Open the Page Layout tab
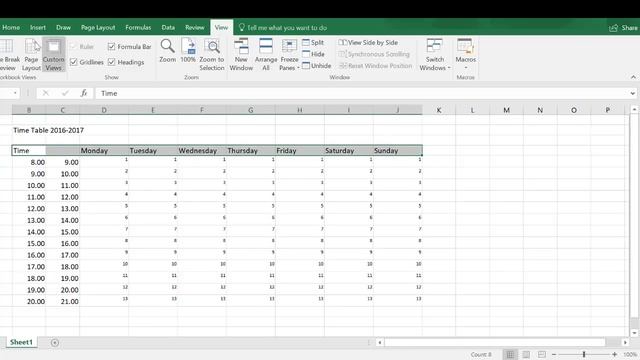Screen dimensions: 640x360 click(x=98, y=27)
